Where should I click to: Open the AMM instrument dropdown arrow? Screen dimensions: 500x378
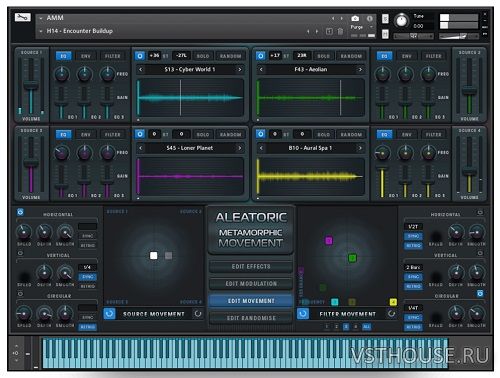tap(41, 18)
